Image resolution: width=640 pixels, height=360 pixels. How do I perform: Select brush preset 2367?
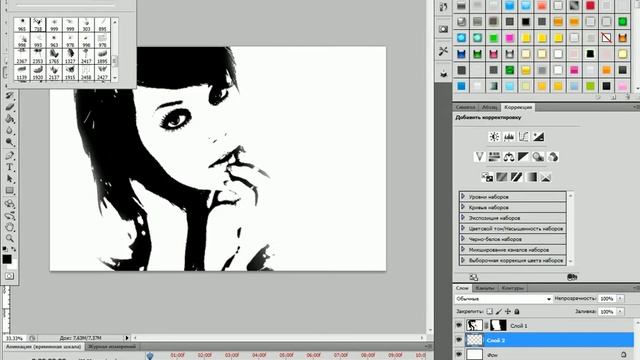point(22,56)
